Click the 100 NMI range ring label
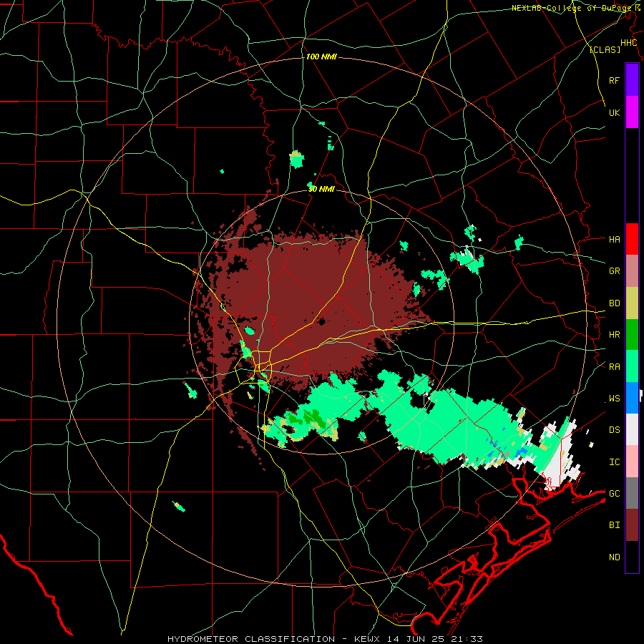This screenshot has width=644, height=644. pos(321,57)
